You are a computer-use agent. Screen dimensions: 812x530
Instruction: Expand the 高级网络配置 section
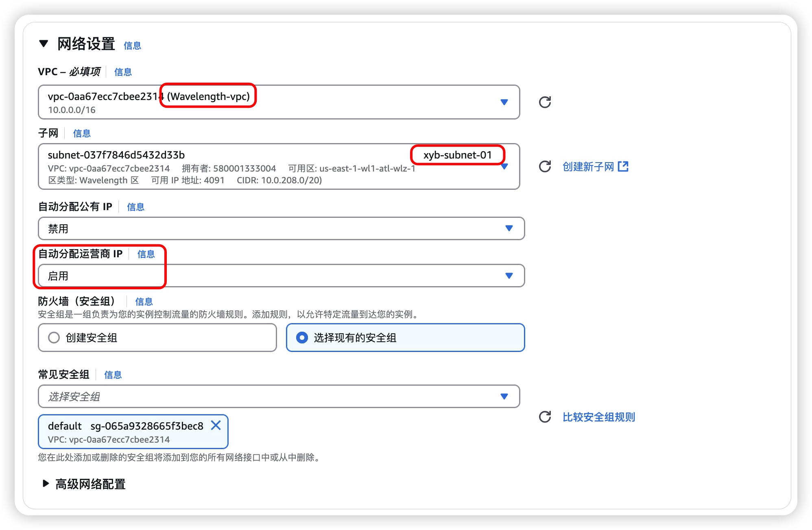pos(46,484)
